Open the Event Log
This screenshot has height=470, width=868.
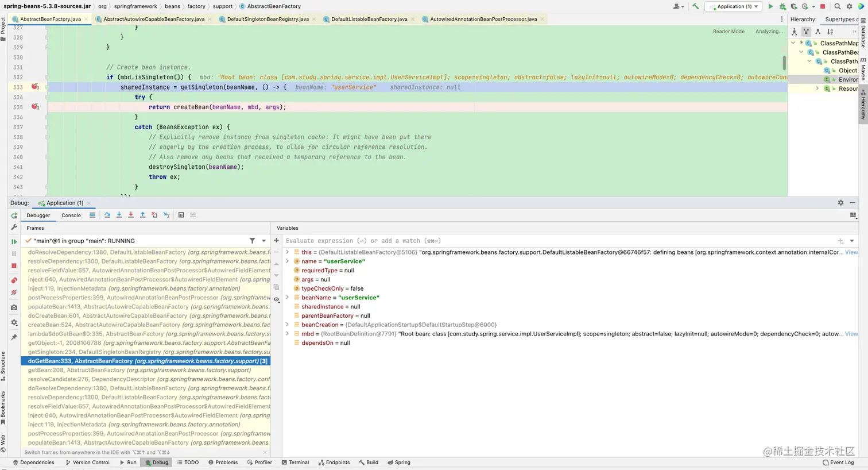838,463
